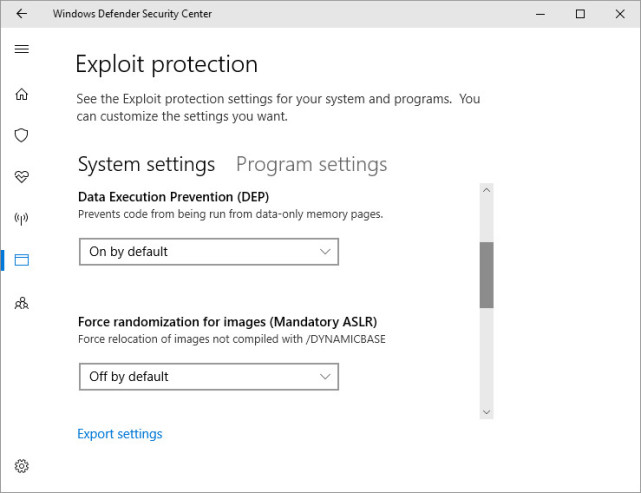Open Firewall & network protection antenna icon
Screen dimensions: 641x493
click(22, 219)
